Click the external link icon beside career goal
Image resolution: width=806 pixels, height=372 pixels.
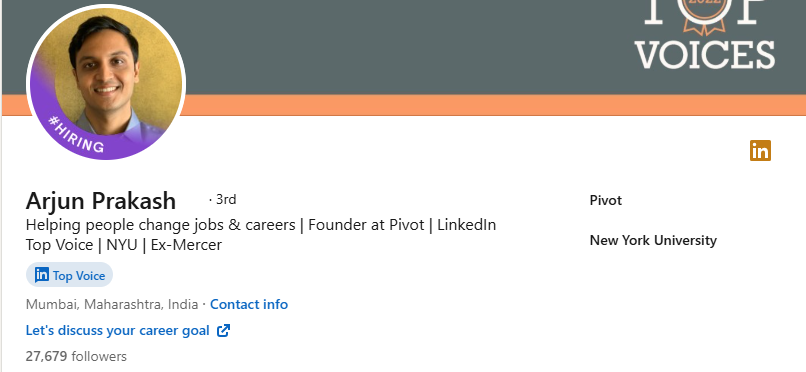(223, 330)
